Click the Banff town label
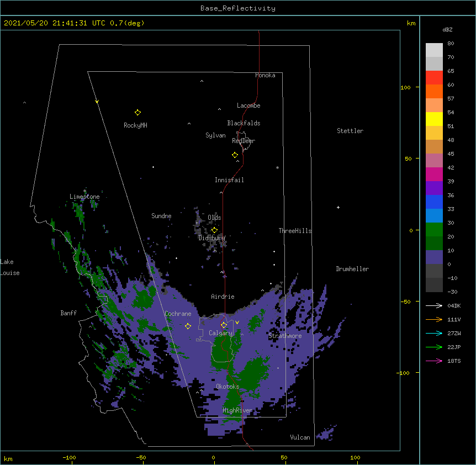This screenshot has width=476, height=465. 68,313
